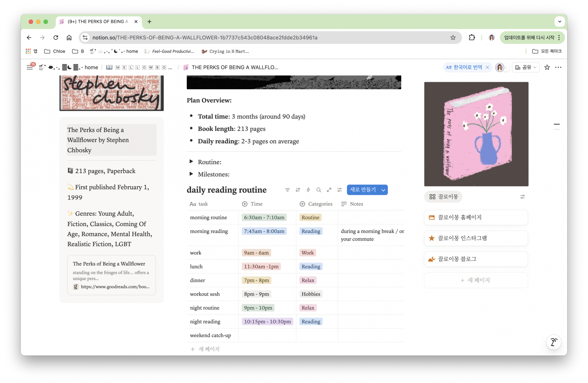This screenshot has width=588, height=383.
Task: Open the browser home page
Action: (x=69, y=37)
